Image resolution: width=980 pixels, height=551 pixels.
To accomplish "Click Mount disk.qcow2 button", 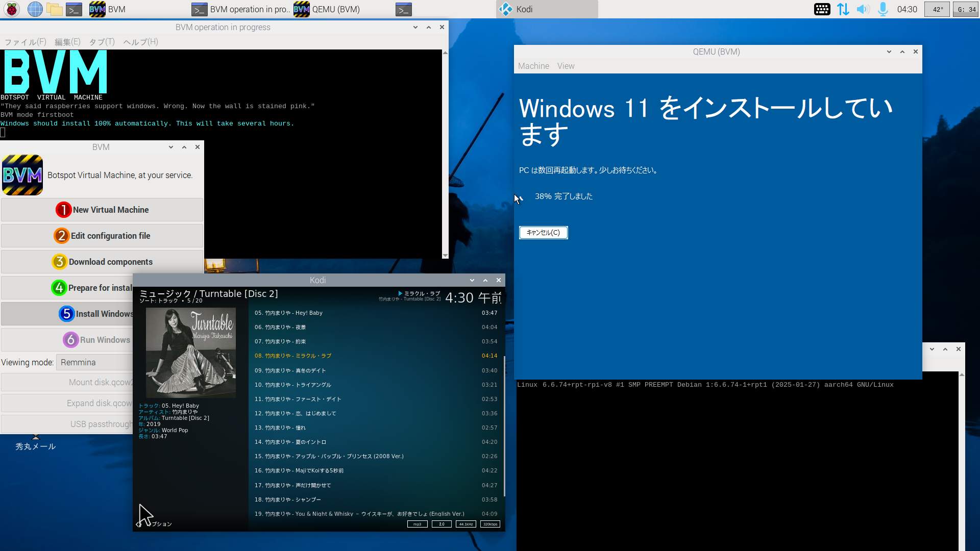I will click(x=67, y=382).
